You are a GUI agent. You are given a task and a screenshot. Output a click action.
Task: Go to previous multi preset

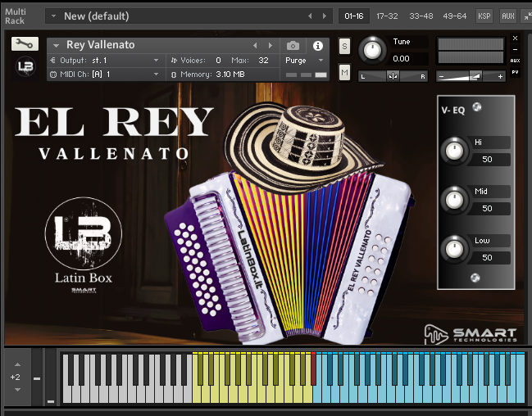pyautogui.click(x=310, y=16)
